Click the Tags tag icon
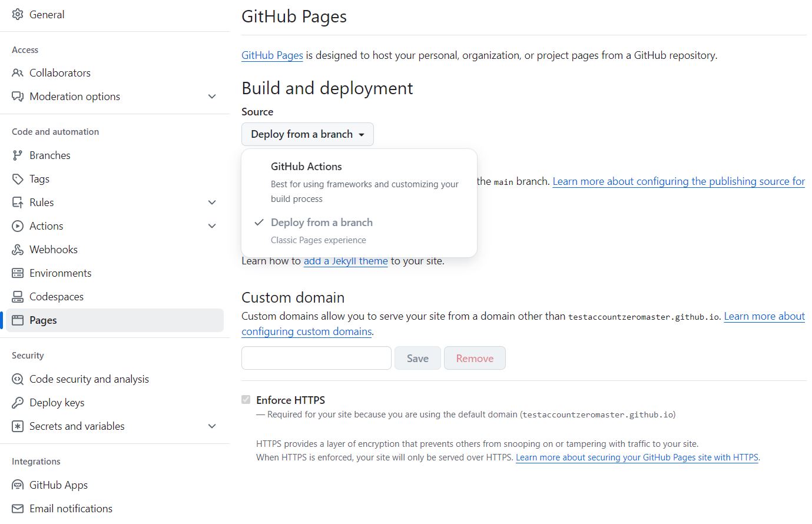 [18, 179]
